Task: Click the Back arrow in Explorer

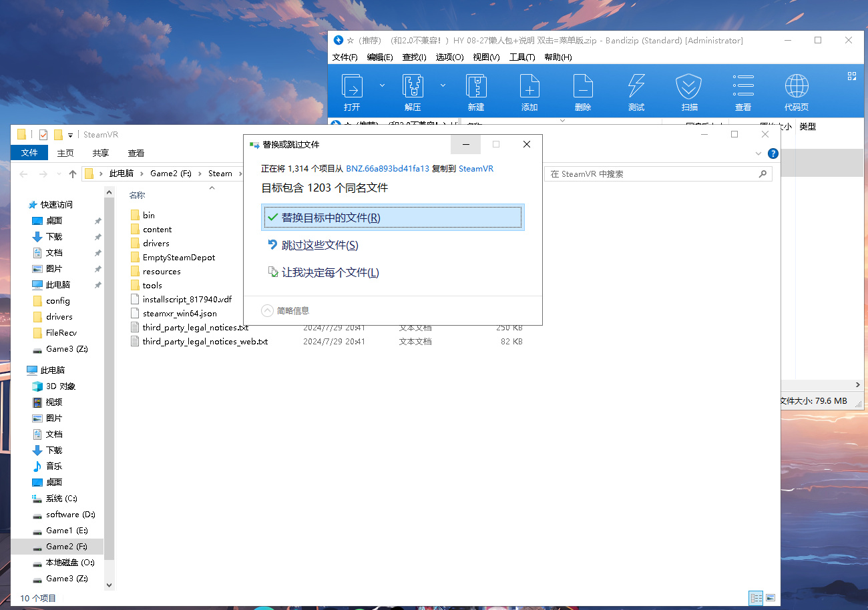Action: click(x=24, y=174)
